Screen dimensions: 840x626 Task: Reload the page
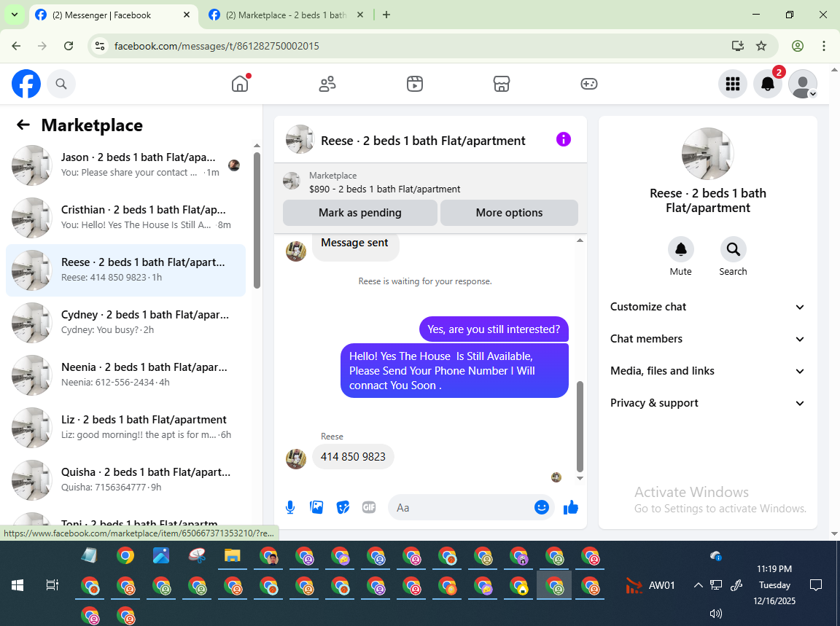pos(69,46)
